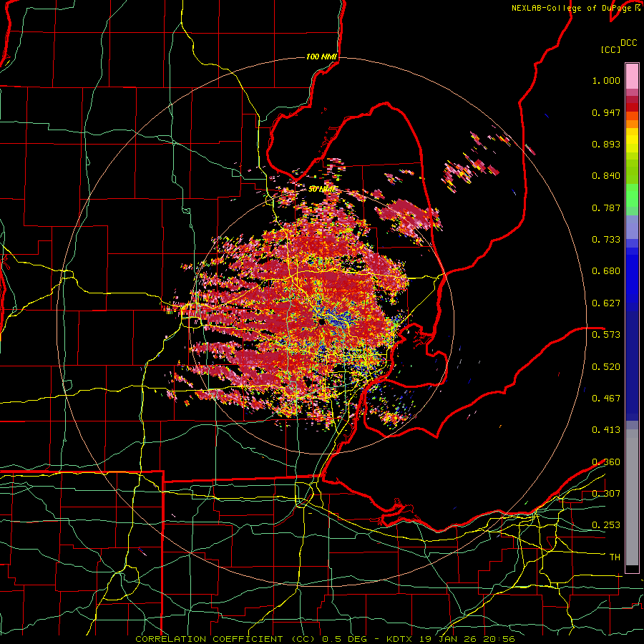Pick the gray color bar segment
Viewport: 644px width, 644px height.
632,497
